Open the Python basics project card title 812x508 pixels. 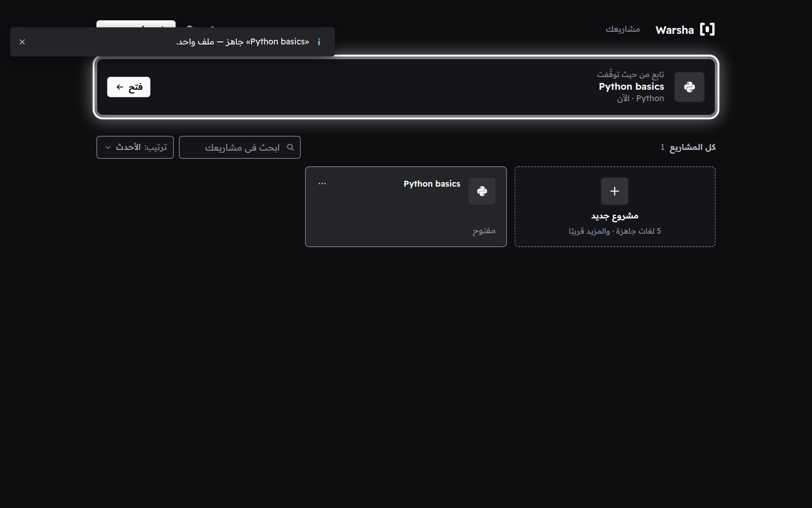432,184
